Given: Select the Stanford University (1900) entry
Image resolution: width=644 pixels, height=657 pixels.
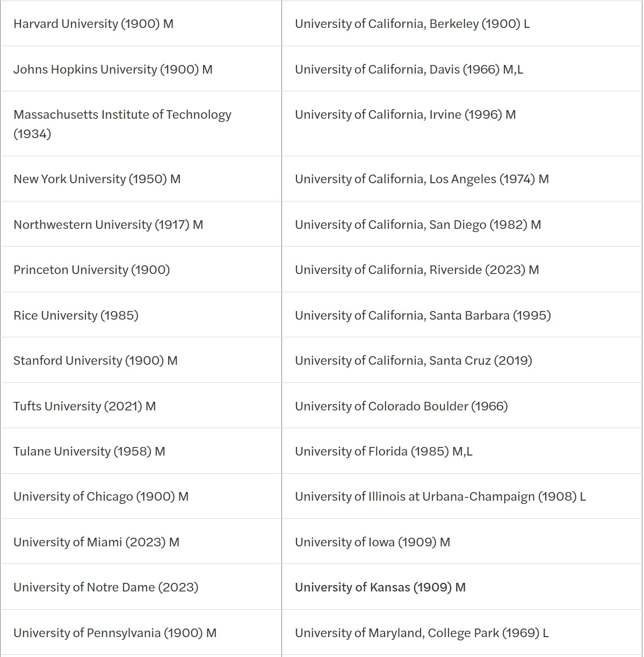Looking at the screenshot, I should [95, 360].
